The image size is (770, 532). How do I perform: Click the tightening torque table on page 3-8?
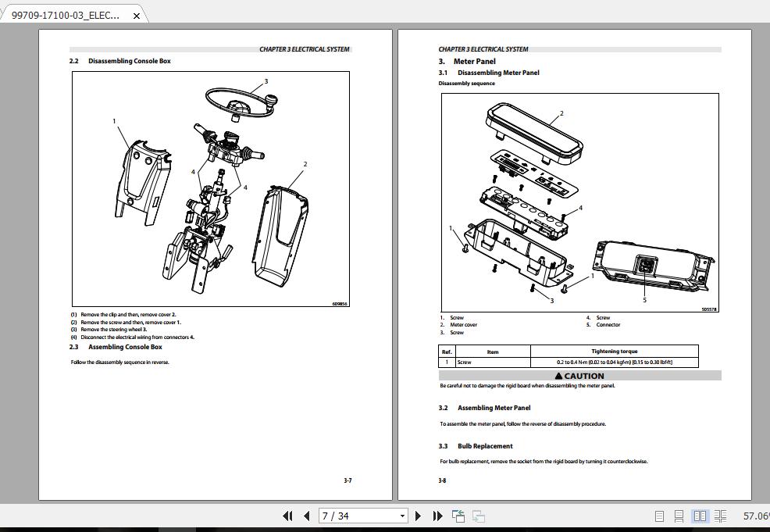tap(568, 356)
